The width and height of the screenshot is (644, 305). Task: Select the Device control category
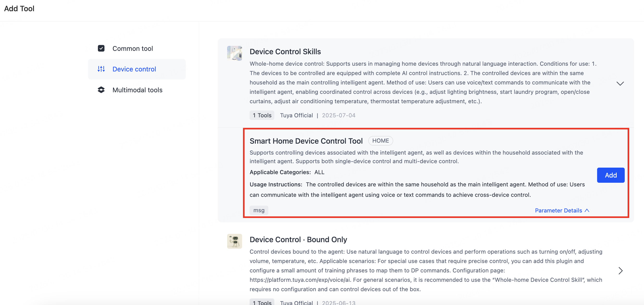coord(134,69)
